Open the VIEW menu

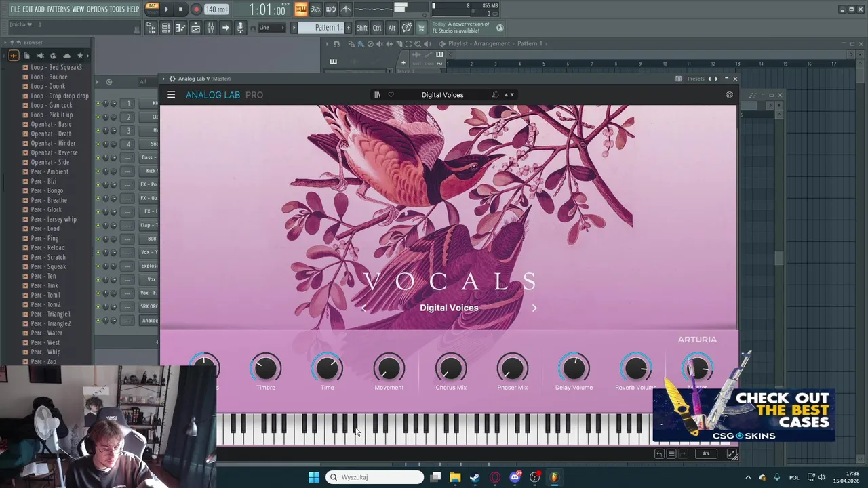click(78, 9)
